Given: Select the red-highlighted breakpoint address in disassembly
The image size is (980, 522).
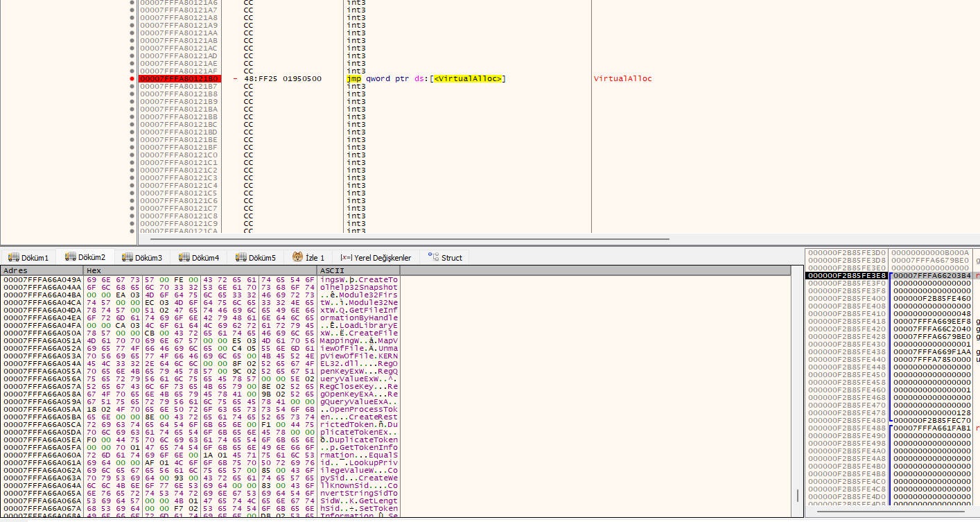Looking at the screenshot, I should 180,79.
